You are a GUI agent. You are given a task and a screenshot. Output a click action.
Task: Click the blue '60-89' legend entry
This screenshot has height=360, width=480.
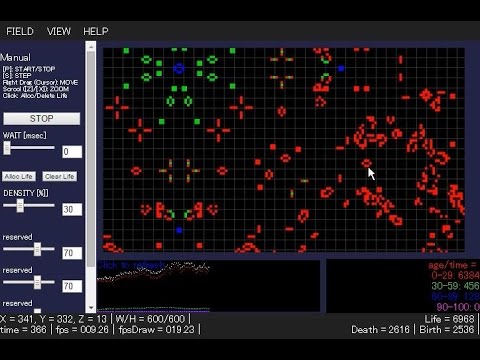click(455, 296)
